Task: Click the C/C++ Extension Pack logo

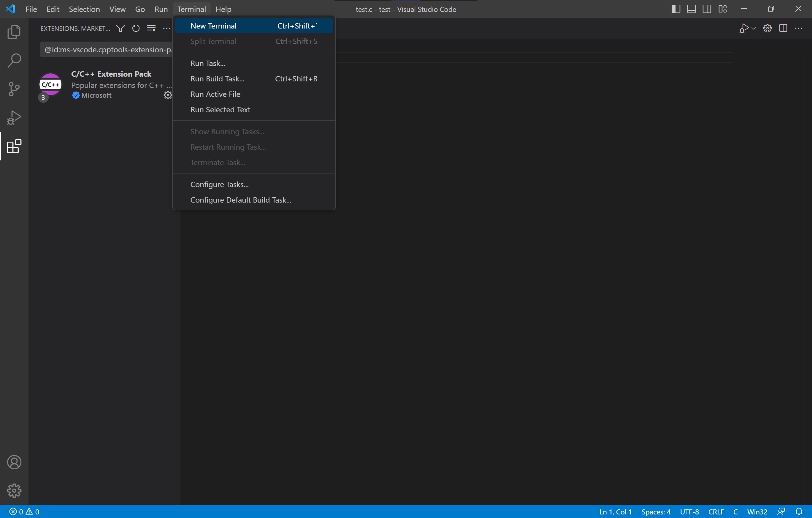Action: [50, 84]
